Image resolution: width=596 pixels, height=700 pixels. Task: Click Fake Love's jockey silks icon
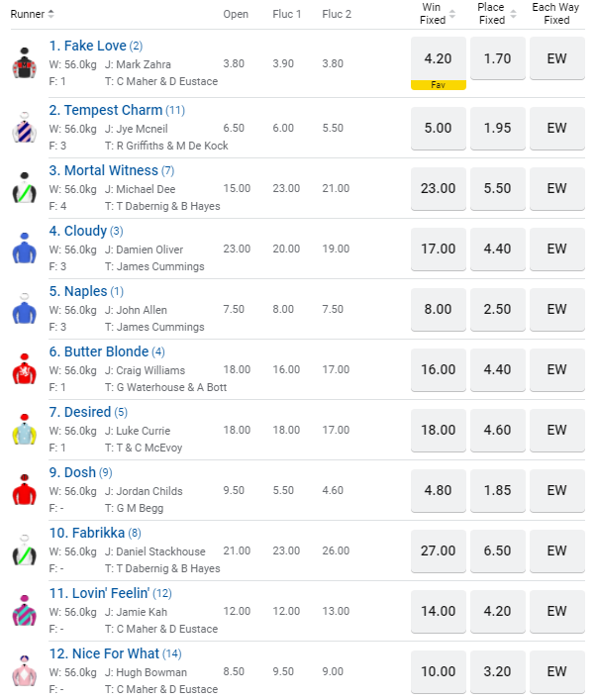24,63
